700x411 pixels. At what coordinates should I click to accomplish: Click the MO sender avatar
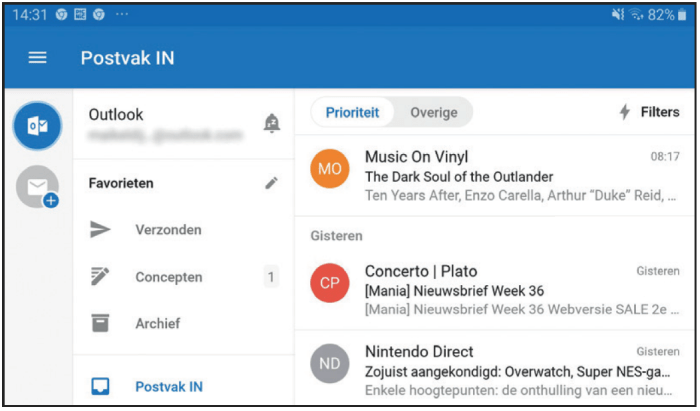(330, 169)
